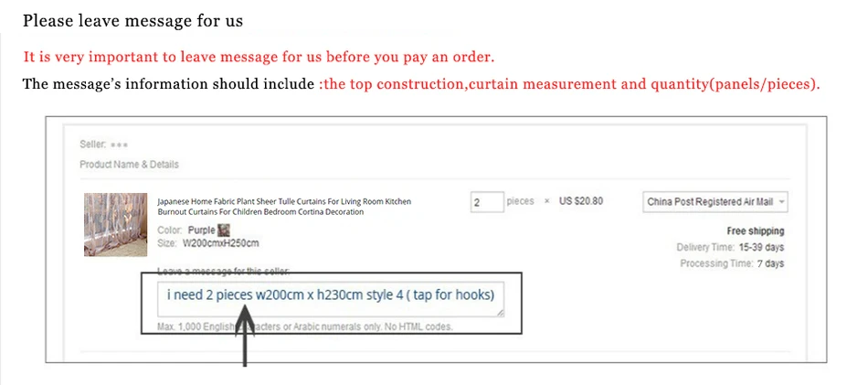The image size is (868, 385).
Task: Click the Seller name label
Action: point(104,144)
